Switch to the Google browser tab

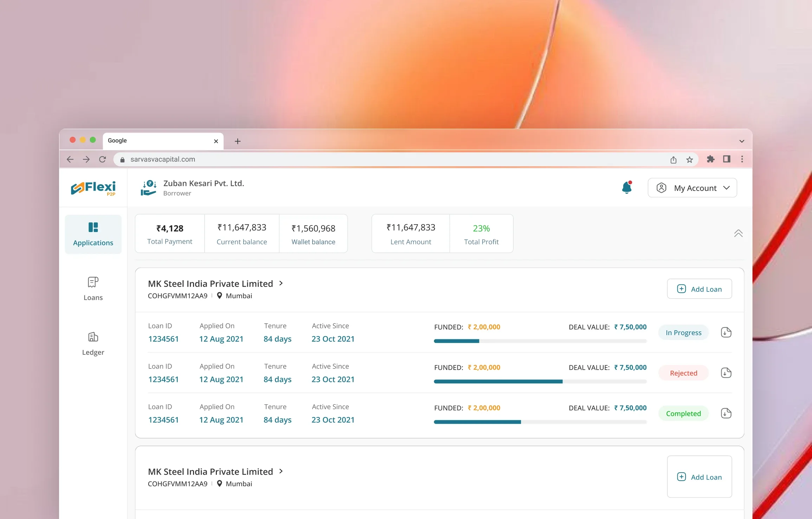(x=163, y=141)
